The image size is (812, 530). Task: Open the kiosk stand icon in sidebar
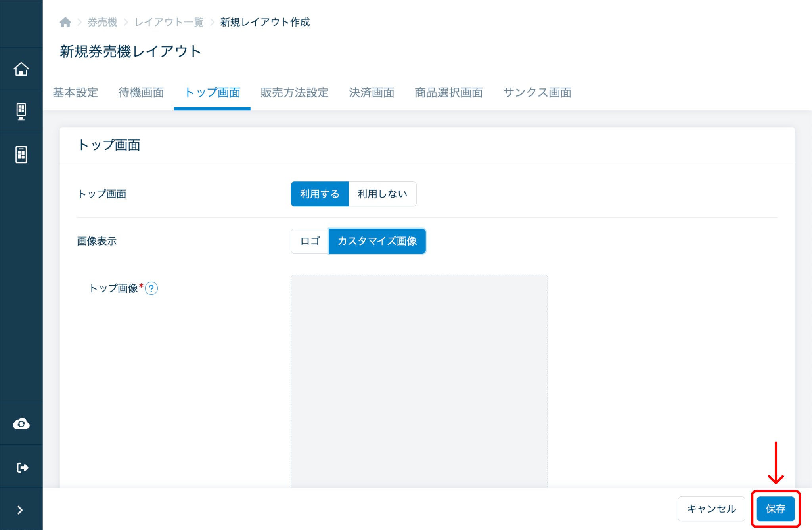click(x=21, y=112)
